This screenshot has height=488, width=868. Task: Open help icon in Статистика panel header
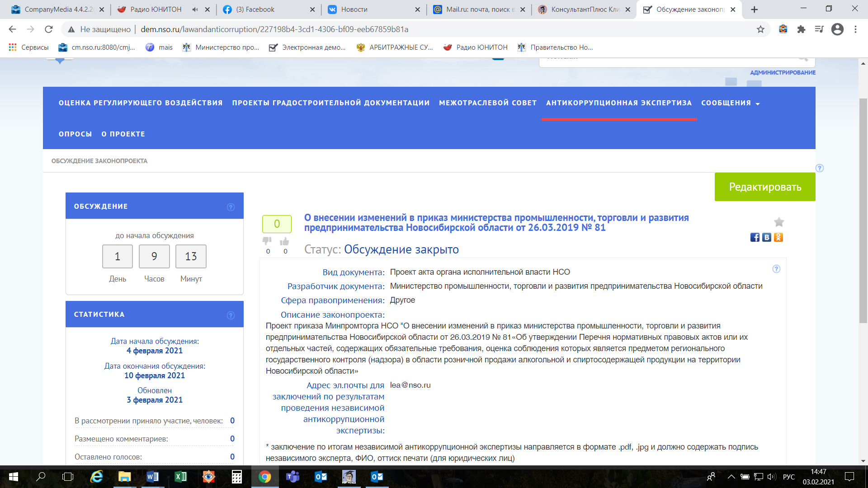(x=231, y=315)
